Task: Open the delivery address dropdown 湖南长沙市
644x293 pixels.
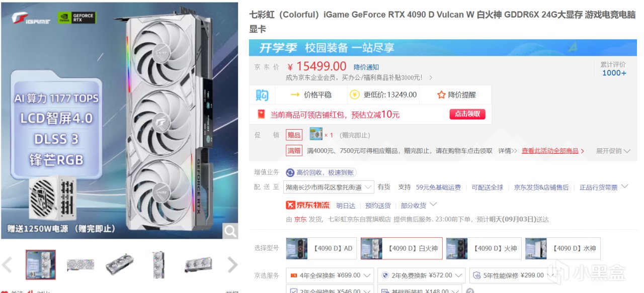Action: pyautogui.click(x=329, y=187)
